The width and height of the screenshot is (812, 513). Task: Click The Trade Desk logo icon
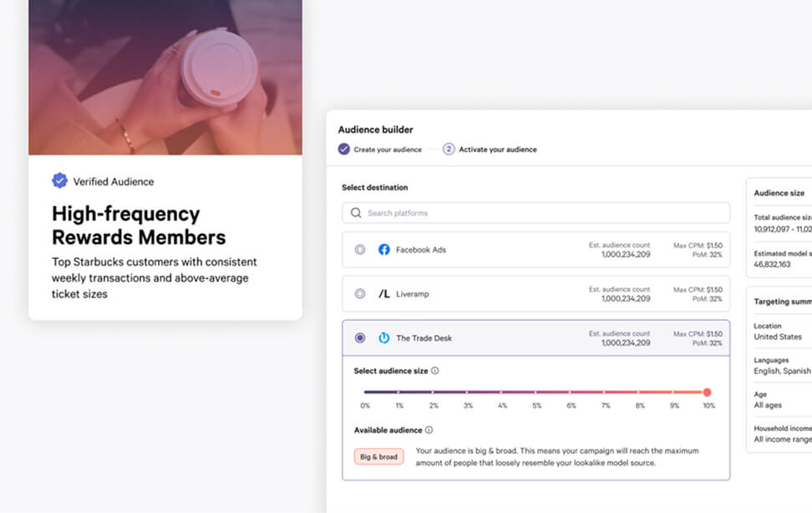[x=383, y=338]
